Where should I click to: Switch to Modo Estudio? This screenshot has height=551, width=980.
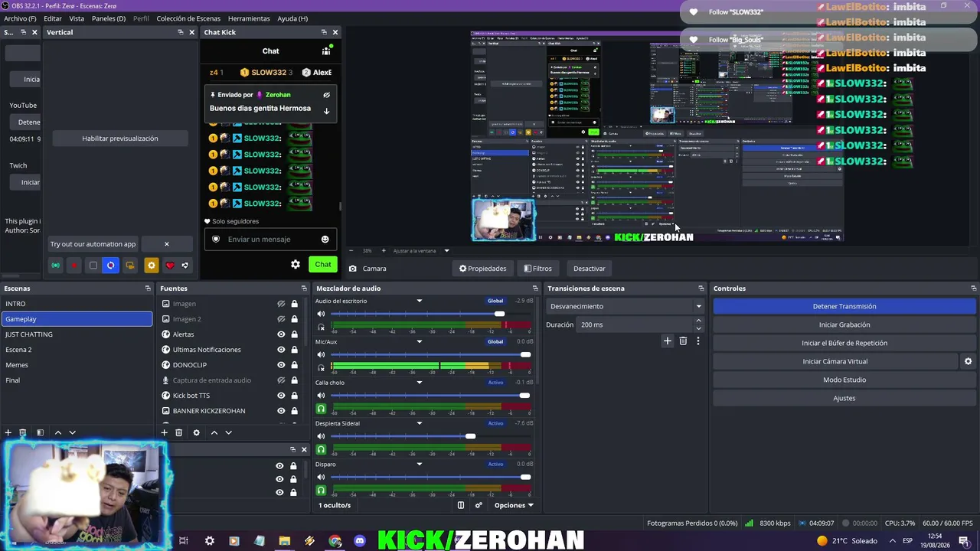point(844,380)
